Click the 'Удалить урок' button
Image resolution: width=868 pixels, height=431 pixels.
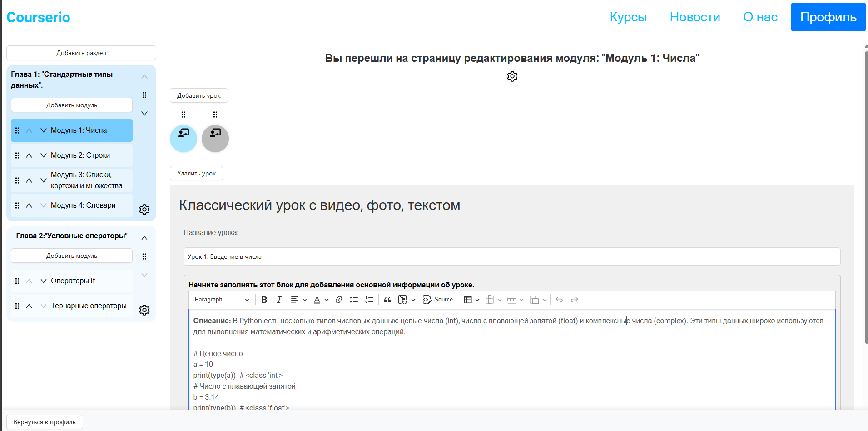(196, 173)
